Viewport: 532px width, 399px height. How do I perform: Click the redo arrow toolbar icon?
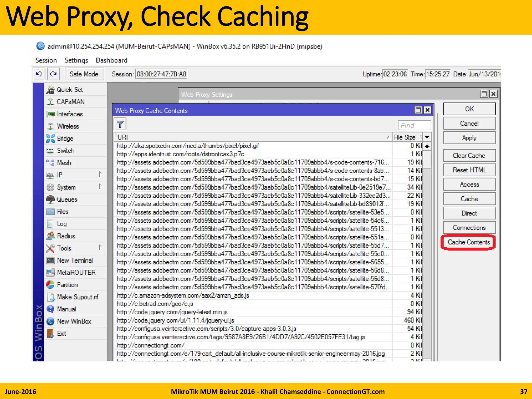(x=54, y=74)
